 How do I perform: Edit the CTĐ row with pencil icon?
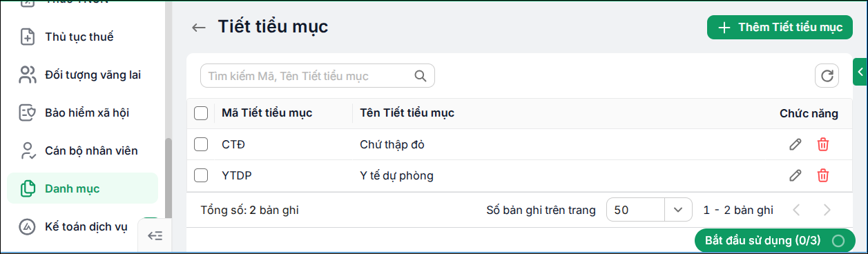pyautogui.click(x=795, y=144)
